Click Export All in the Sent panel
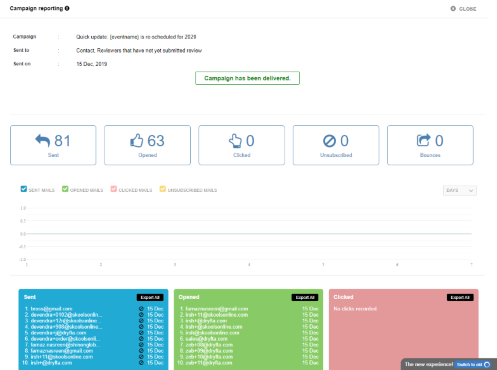The width and height of the screenshot is (497, 370). [x=150, y=297]
